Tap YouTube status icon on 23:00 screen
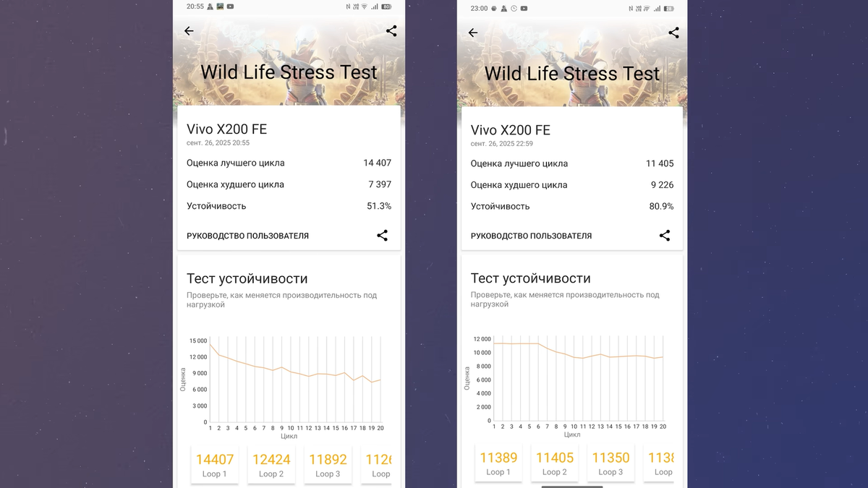 pyautogui.click(x=524, y=8)
